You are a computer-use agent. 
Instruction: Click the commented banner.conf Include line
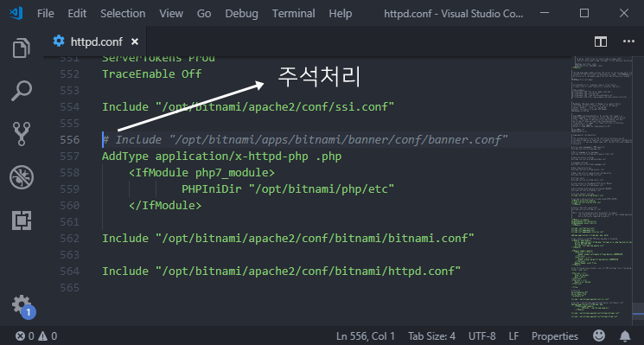(305, 140)
